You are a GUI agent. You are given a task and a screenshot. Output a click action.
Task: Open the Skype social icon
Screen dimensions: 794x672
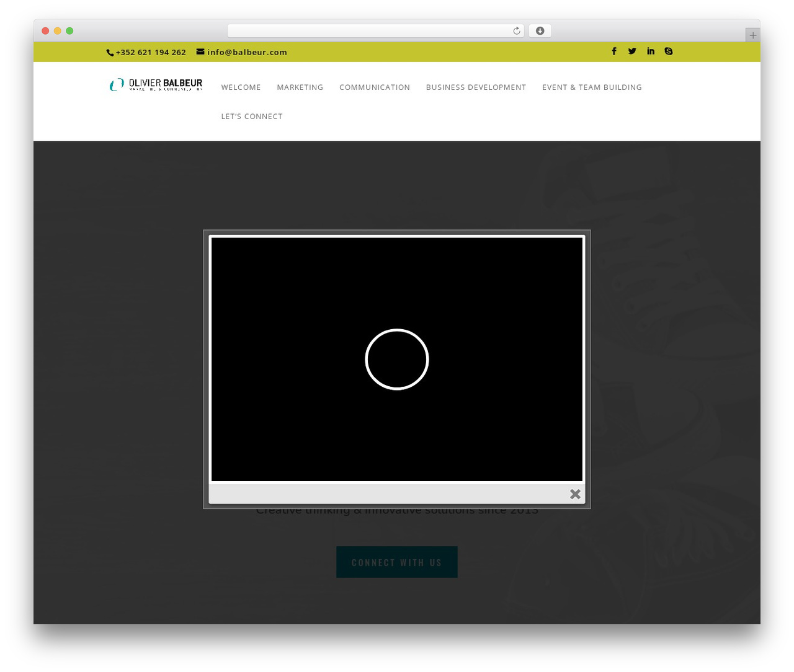[x=669, y=51]
